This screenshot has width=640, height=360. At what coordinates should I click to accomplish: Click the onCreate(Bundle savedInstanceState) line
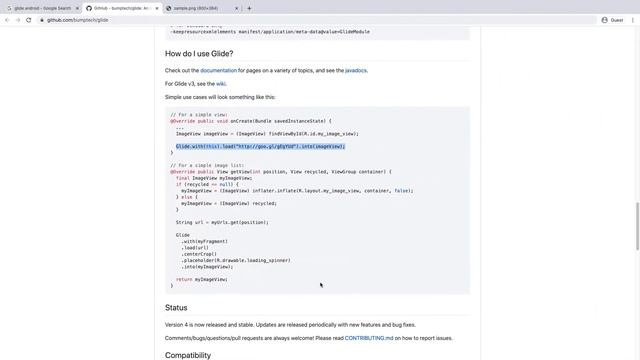click(251, 121)
